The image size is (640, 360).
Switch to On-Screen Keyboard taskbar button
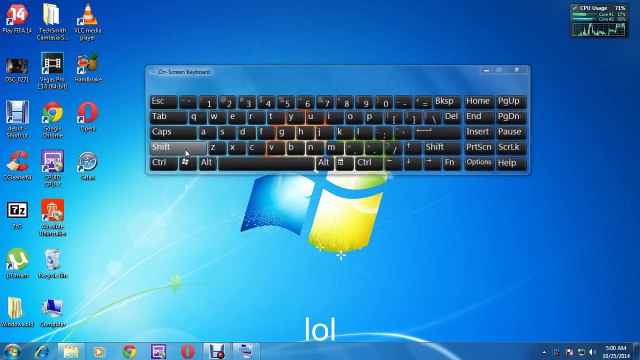click(x=246, y=351)
